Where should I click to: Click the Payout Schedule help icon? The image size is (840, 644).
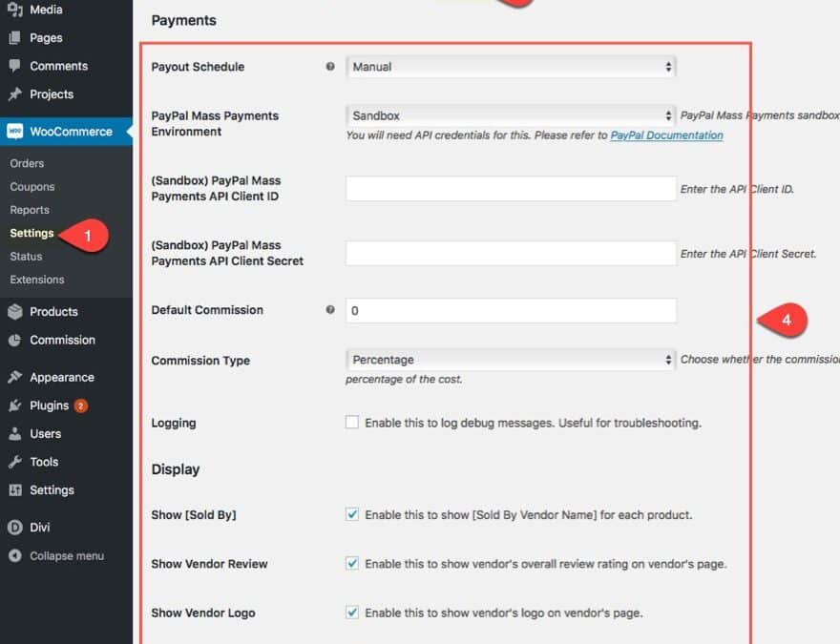(x=330, y=67)
